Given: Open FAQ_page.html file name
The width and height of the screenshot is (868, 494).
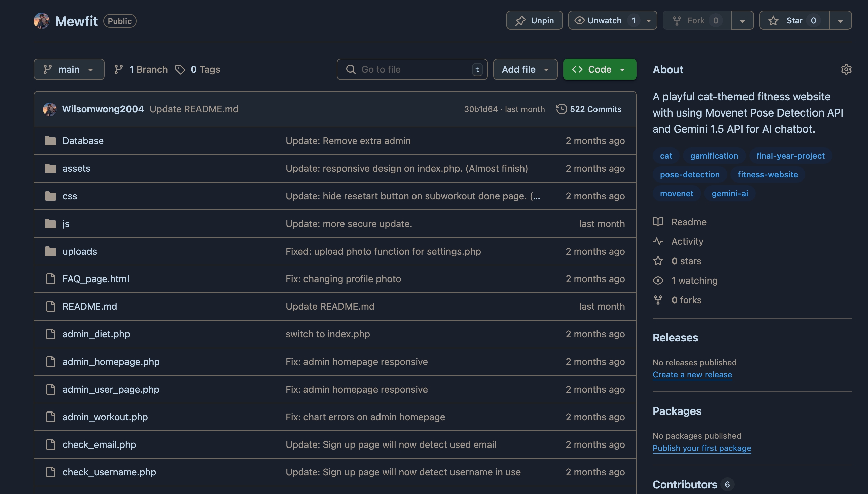Looking at the screenshot, I should 96,279.
